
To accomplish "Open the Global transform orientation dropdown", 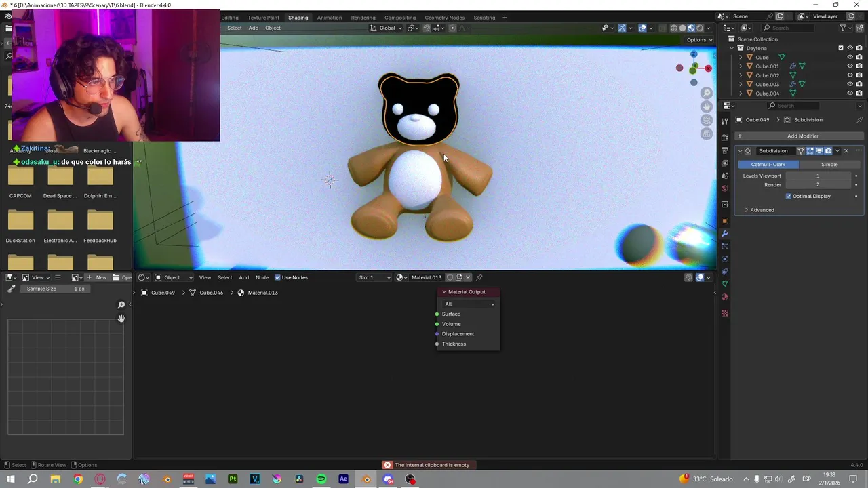I will click(386, 28).
